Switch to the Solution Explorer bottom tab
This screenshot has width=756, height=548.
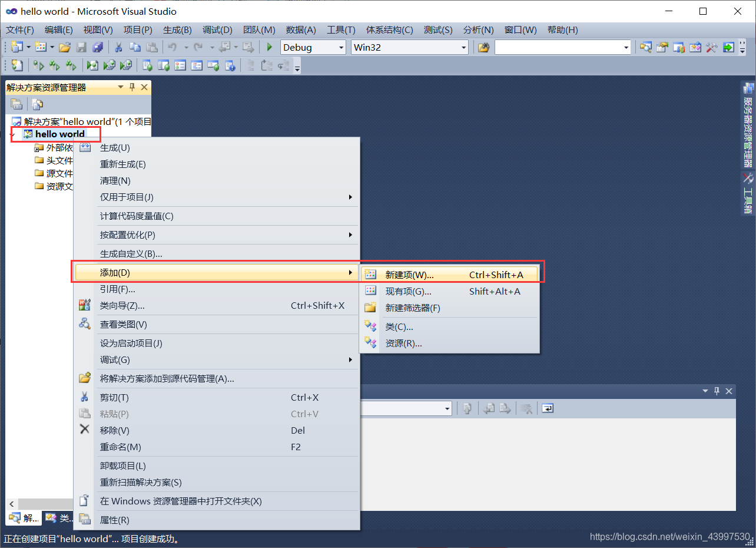pos(24,519)
